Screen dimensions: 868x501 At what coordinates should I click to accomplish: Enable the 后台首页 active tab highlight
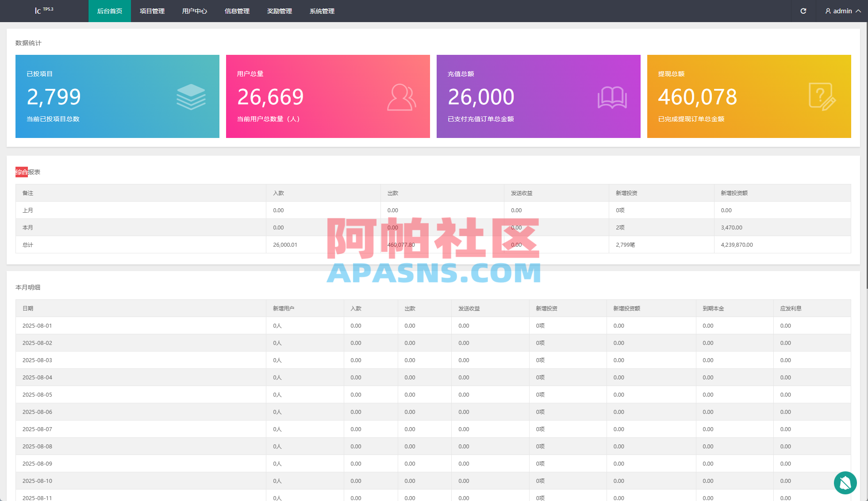pyautogui.click(x=109, y=11)
